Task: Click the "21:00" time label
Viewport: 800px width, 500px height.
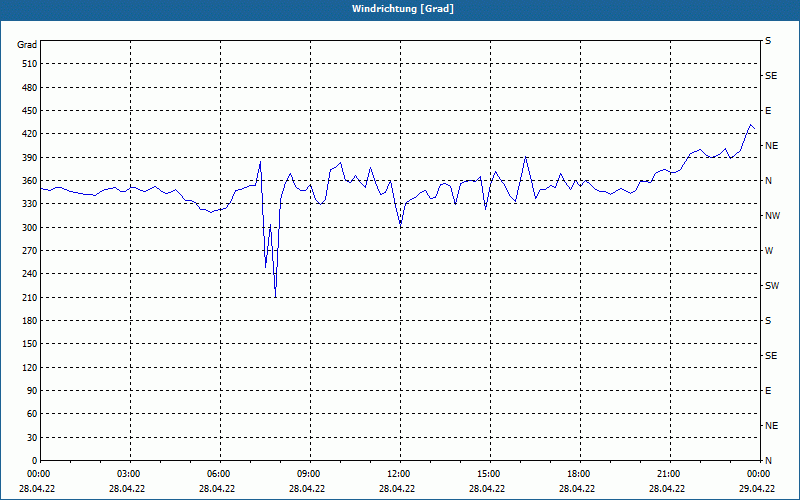Action: tap(670, 474)
